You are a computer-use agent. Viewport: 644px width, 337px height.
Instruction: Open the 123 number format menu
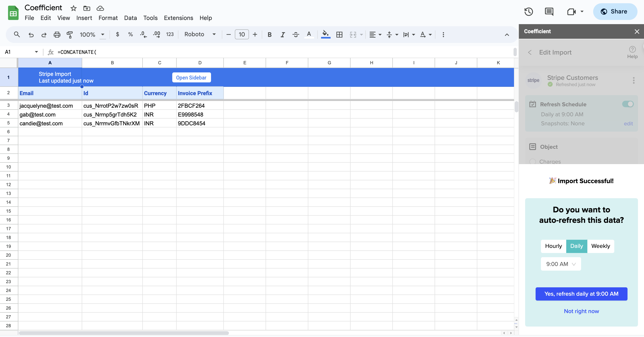pyautogui.click(x=170, y=34)
